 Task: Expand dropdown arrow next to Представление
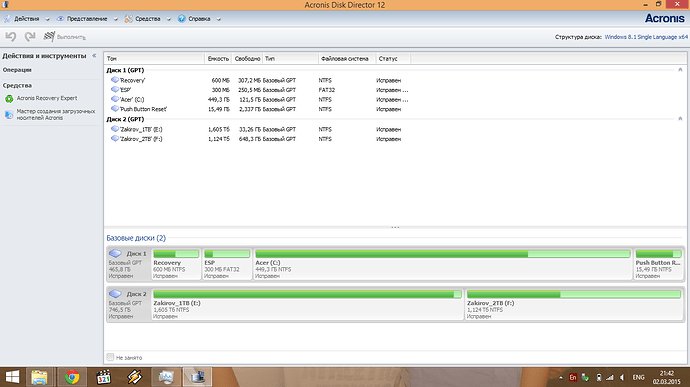coord(115,19)
